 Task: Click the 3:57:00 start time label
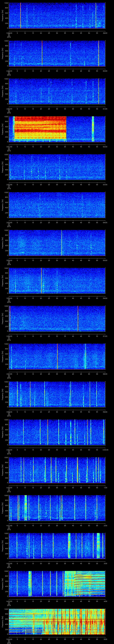point(9,374)
